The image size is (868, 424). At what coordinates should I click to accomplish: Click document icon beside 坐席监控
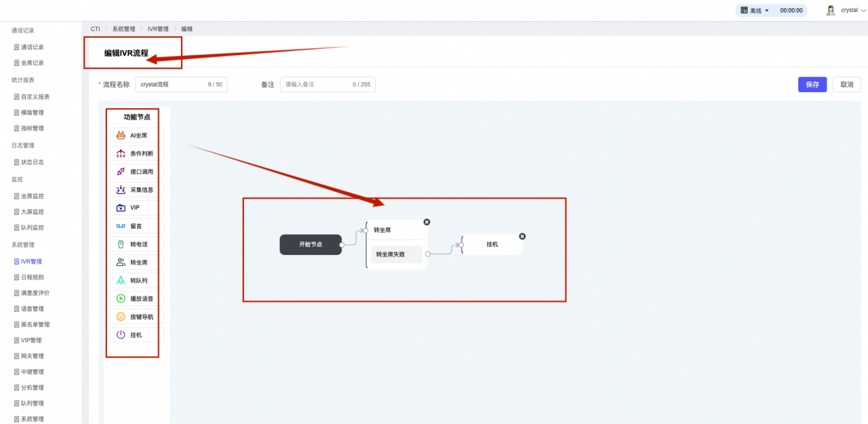click(x=17, y=196)
